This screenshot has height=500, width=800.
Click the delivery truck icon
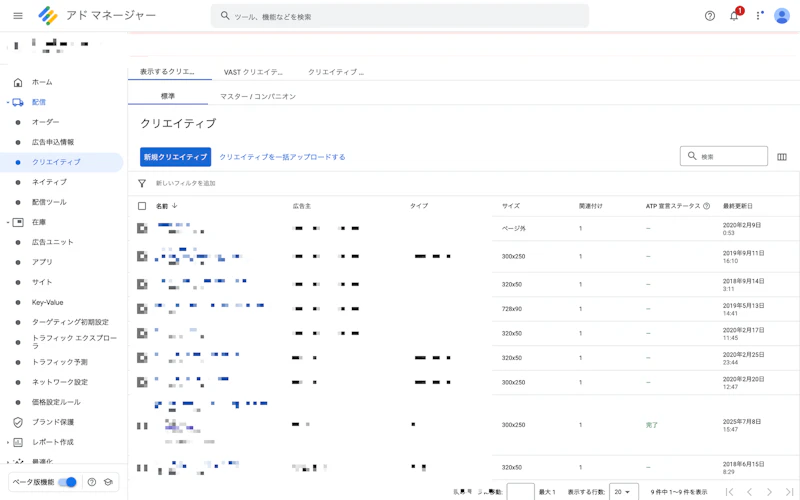[18, 102]
